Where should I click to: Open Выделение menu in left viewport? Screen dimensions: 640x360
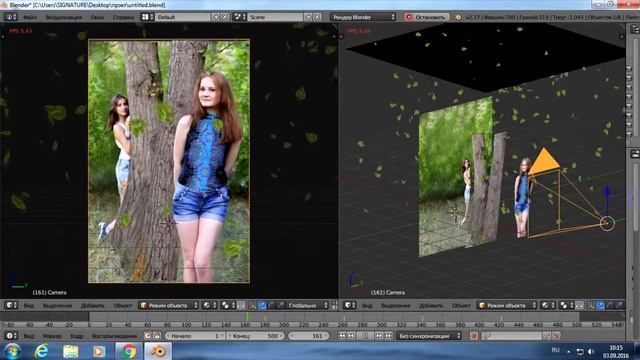57,305
